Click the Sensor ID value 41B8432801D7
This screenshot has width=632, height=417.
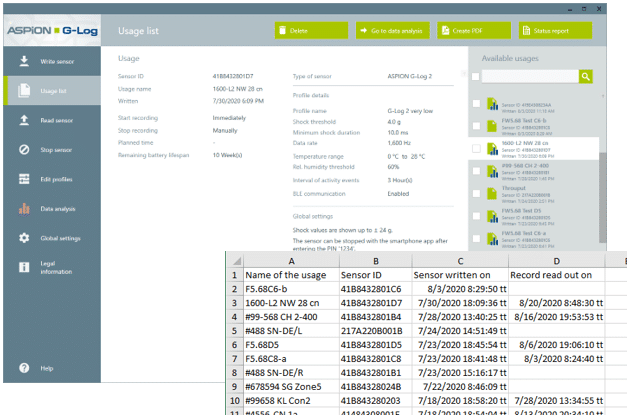233,76
